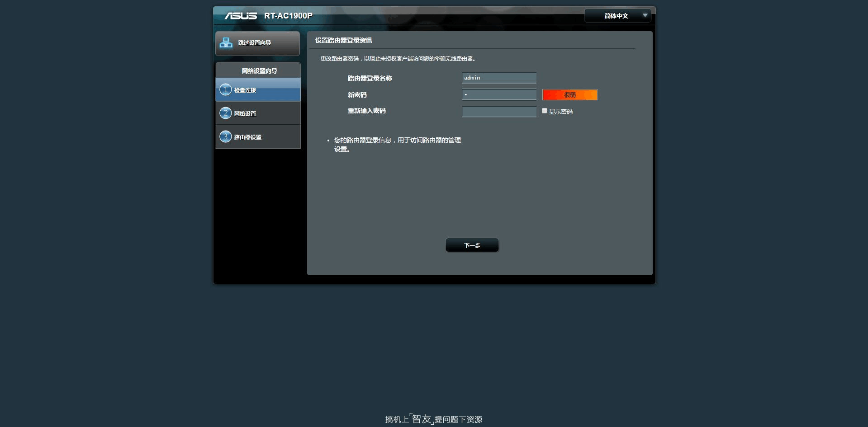Click the 新密码 label
The width and height of the screenshot is (868, 427).
click(x=357, y=95)
